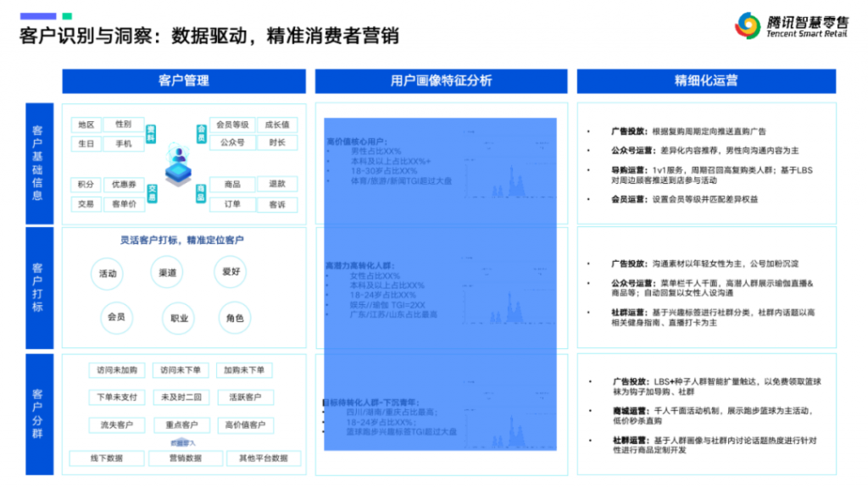Click 广告投放 bullet about 复购周期定向推送

click(x=688, y=131)
